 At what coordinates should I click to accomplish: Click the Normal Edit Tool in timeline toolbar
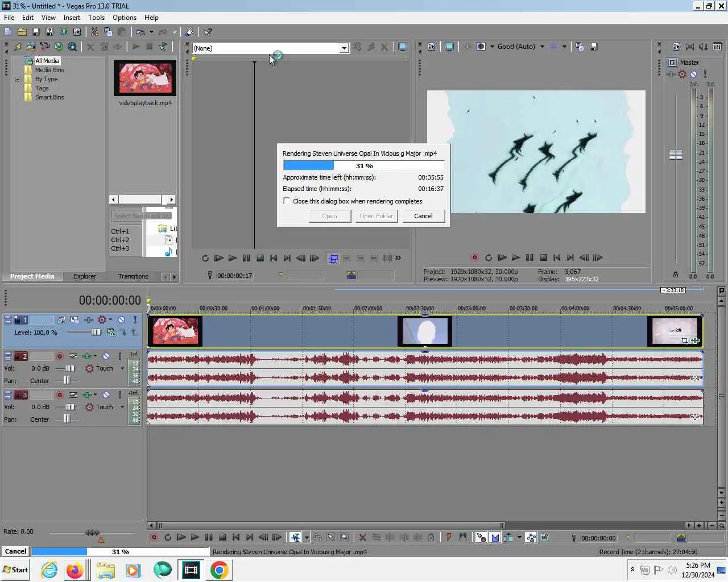point(295,537)
